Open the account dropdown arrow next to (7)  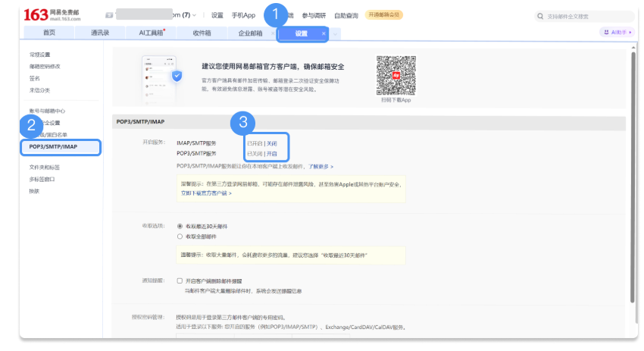pos(194,15)
